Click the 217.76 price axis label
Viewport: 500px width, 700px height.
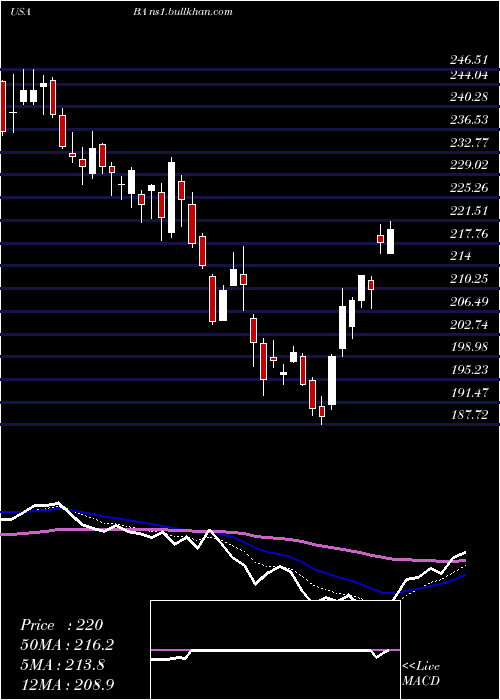pos(468,233)
